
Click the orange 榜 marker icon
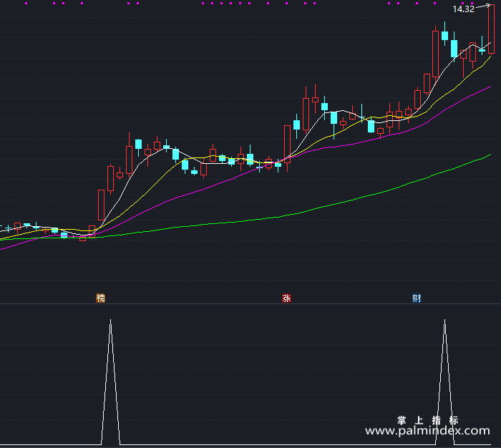click(x=101, y=298)
